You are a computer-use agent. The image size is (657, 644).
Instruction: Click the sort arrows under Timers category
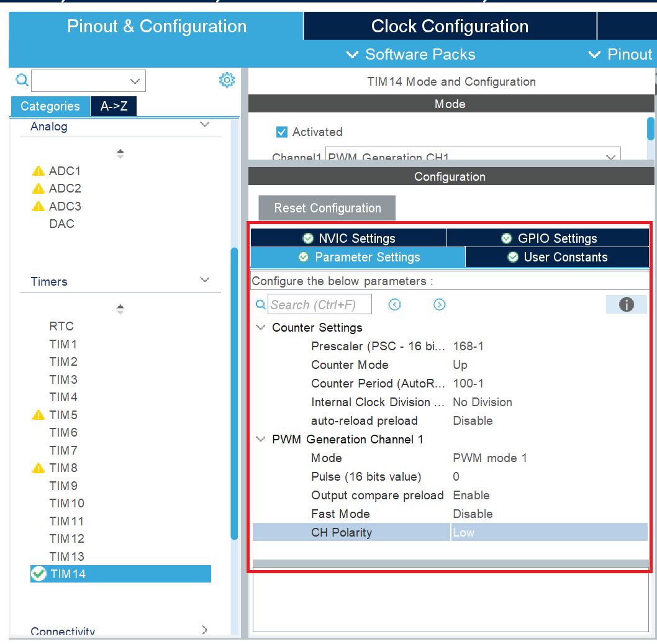pyautogui.click(x=120, y=309)
